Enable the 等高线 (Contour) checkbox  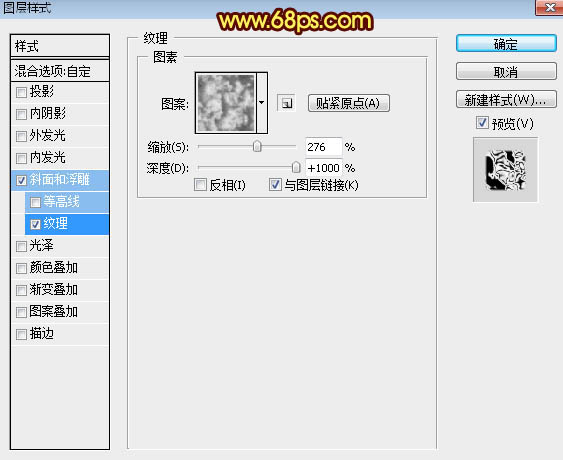click(x=35, y=203)
